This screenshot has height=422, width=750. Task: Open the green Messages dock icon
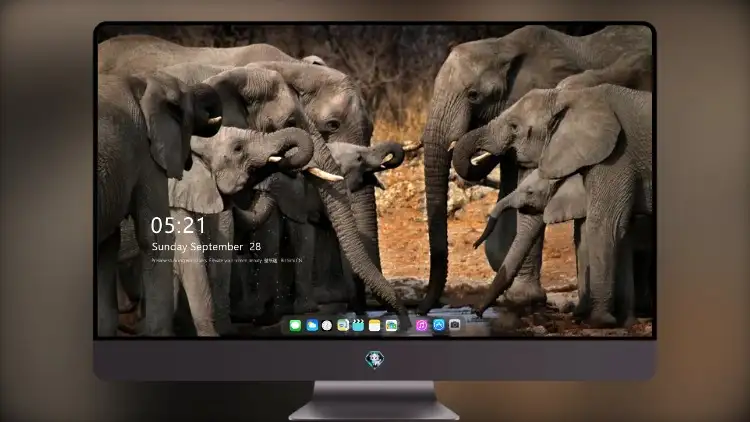click(295, 326)
